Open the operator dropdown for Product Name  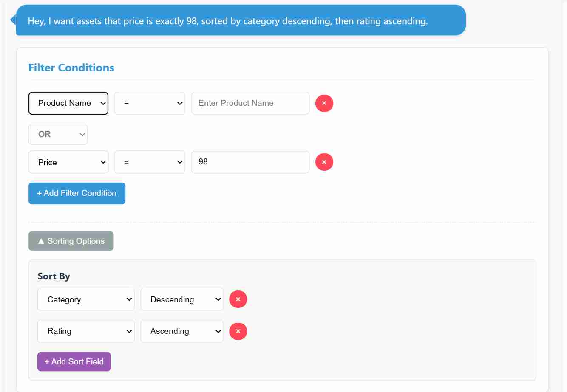pos(150,103)
